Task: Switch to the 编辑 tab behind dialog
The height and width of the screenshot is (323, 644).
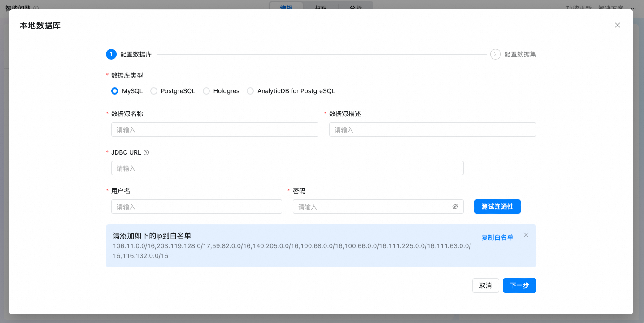Action: click(x=286, y=7)
